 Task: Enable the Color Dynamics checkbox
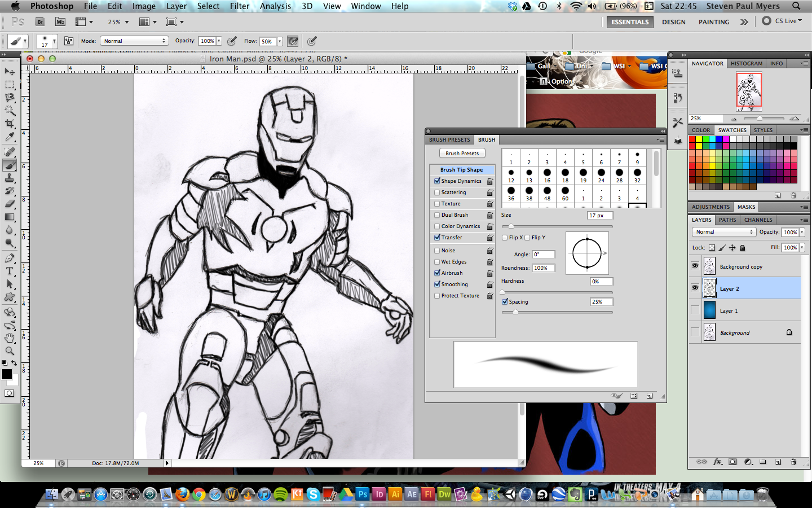(437, 226)
